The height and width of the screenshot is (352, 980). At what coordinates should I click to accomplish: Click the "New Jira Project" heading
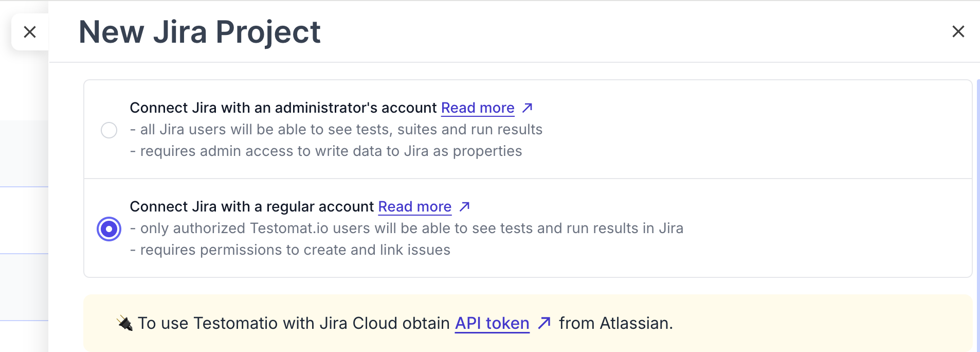point(199,32)
